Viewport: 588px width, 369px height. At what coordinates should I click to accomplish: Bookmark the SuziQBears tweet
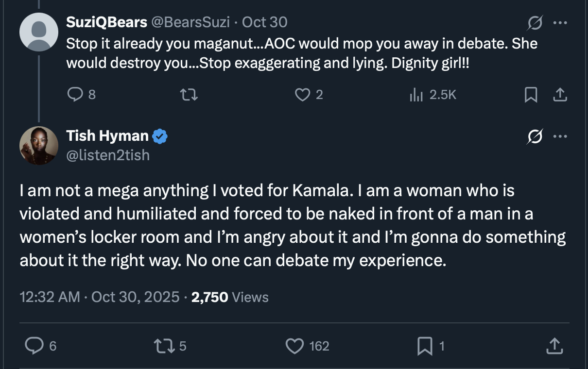(x=531, y=95)
